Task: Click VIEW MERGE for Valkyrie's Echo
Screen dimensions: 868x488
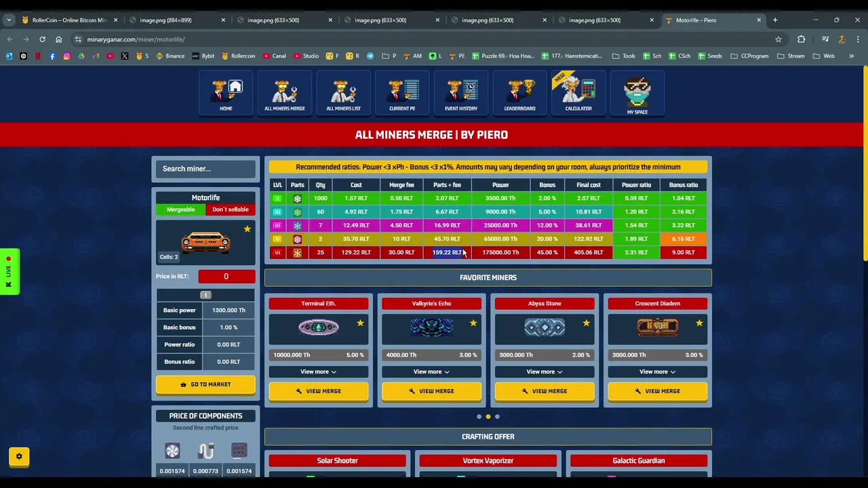Action: [432, 391]
